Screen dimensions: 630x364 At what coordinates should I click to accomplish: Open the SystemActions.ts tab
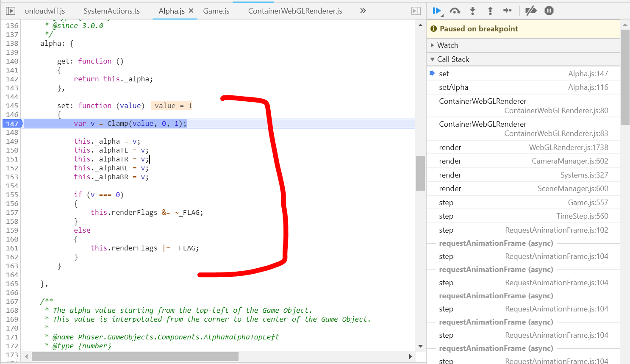[x=111, y=11]
